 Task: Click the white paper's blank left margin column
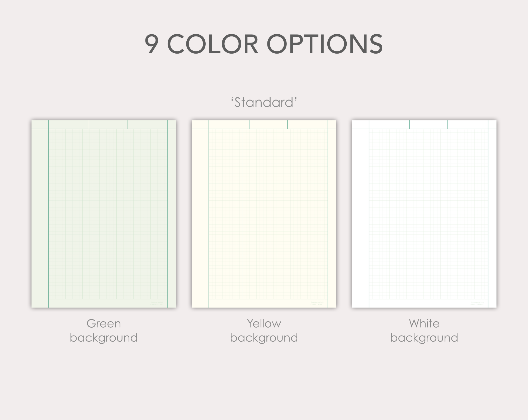(360, 218)
